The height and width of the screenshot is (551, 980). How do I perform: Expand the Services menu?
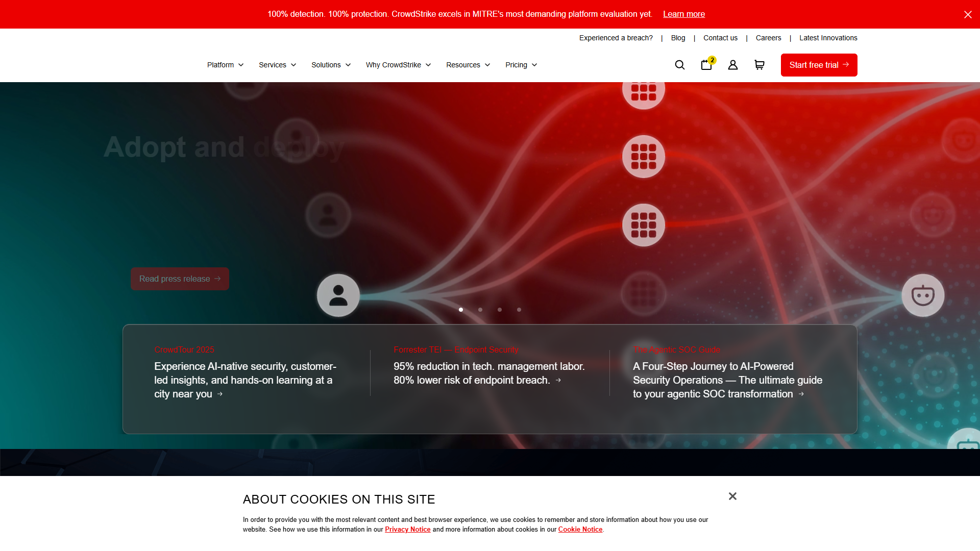277,65
